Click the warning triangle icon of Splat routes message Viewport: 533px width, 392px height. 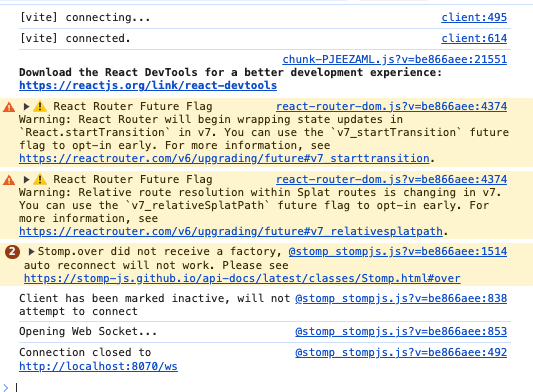pos(9,180)
